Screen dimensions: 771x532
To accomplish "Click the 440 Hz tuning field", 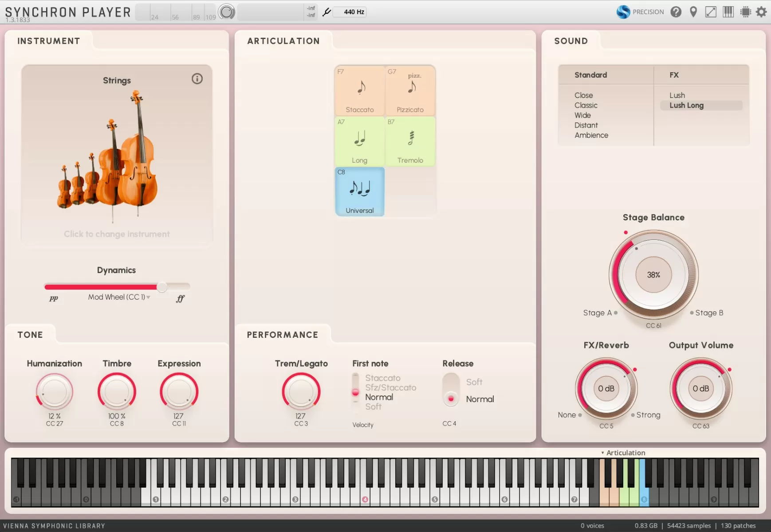I will [354, 12].
